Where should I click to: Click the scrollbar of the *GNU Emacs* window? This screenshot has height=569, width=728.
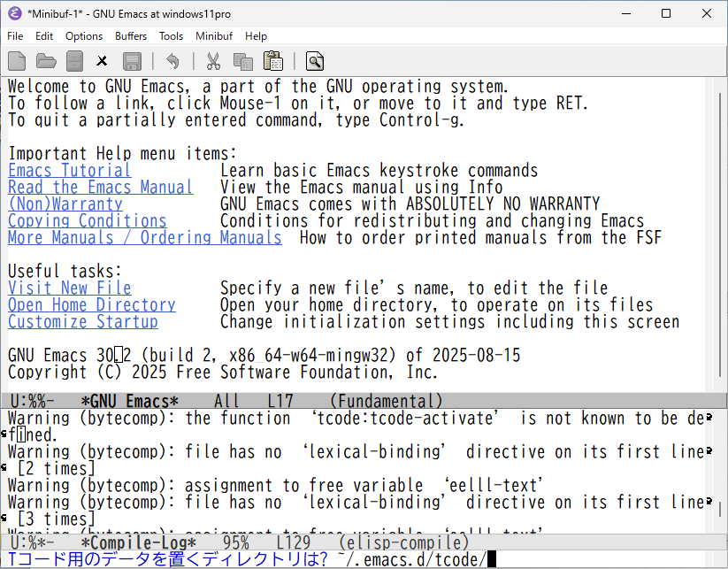pos(721,235)
